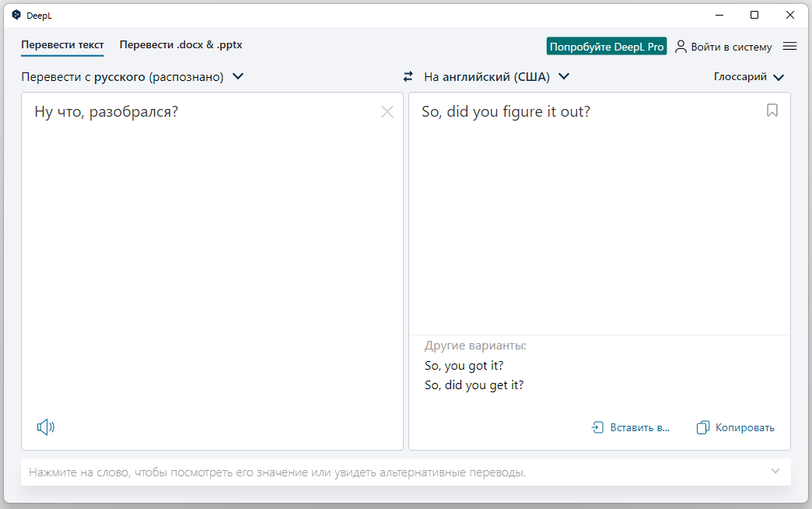The width and height of the screenshot is (812, 509).
Task: Copy the translated text
Action: point(735,427)
